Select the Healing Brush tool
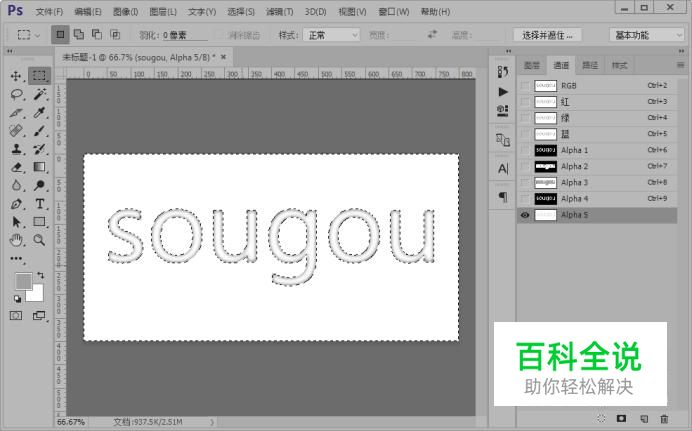692x431 pixels. click(x=16, y=131)
